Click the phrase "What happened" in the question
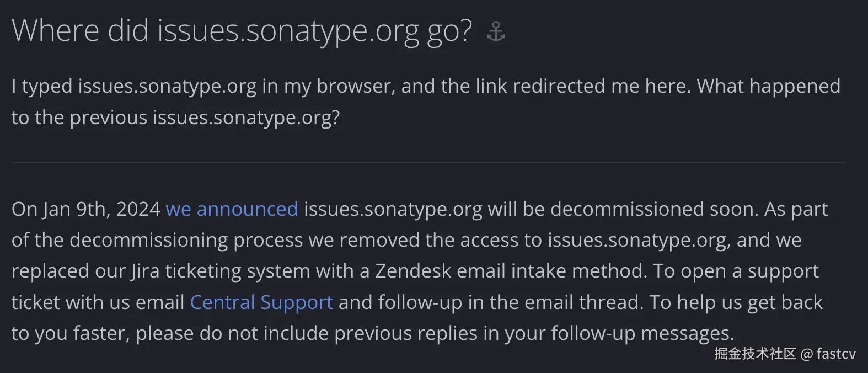Viewport: 868px width, 373px height. (768, 86)
